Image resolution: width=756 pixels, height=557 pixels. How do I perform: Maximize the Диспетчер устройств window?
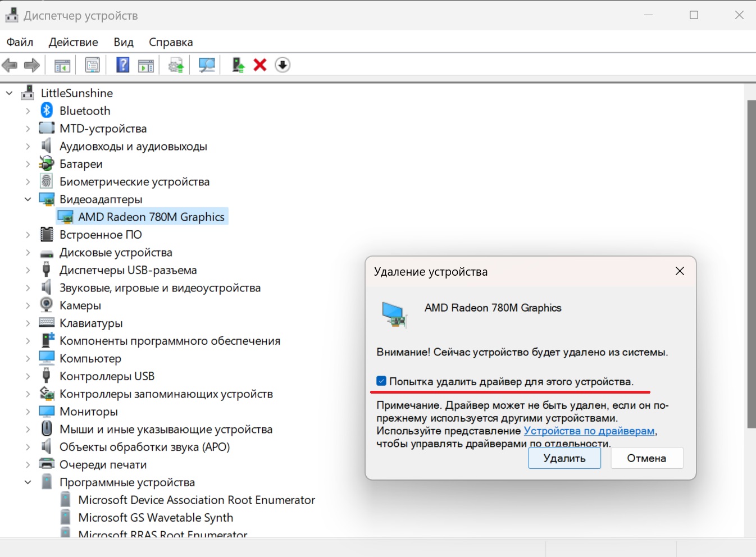point(694,15)
